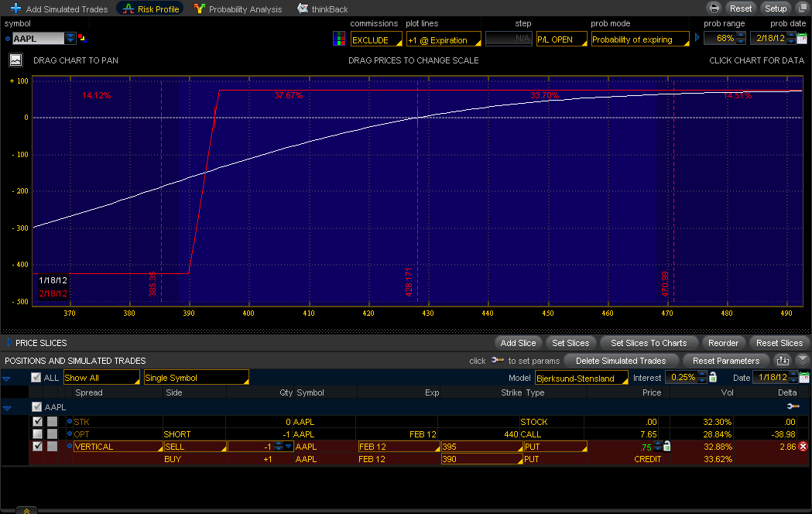
Task: Open the commissions EXCLUDE dropdown
Action: [x=376, y=39]
